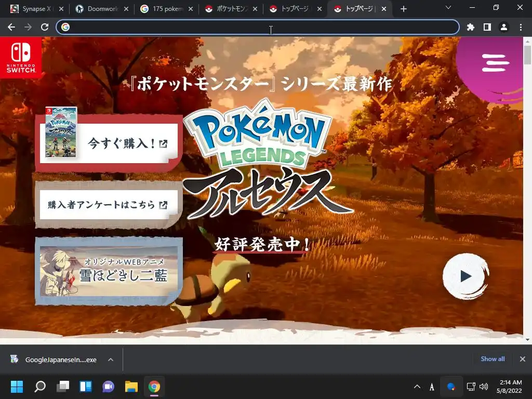Reload the current page
Image resolution: width=532 pixels, height=399 pixels.
point(45,27)
